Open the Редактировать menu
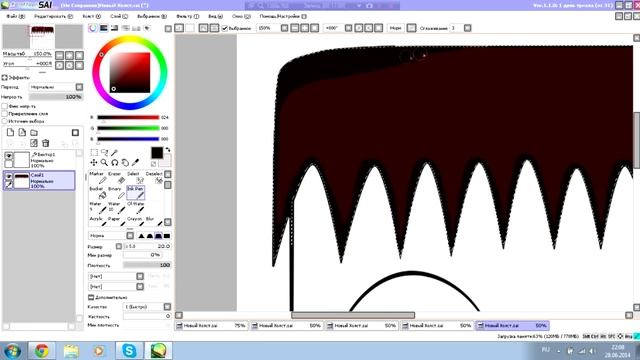The width and height of the screenshot is (640, 360). coord(53,16)
